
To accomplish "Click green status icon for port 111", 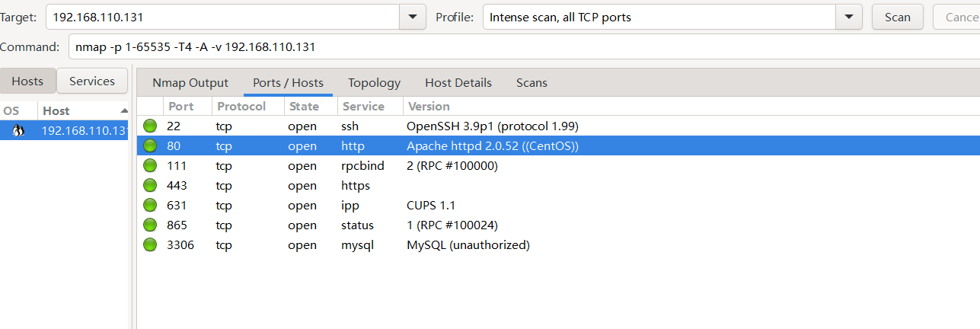I will 149,165.
